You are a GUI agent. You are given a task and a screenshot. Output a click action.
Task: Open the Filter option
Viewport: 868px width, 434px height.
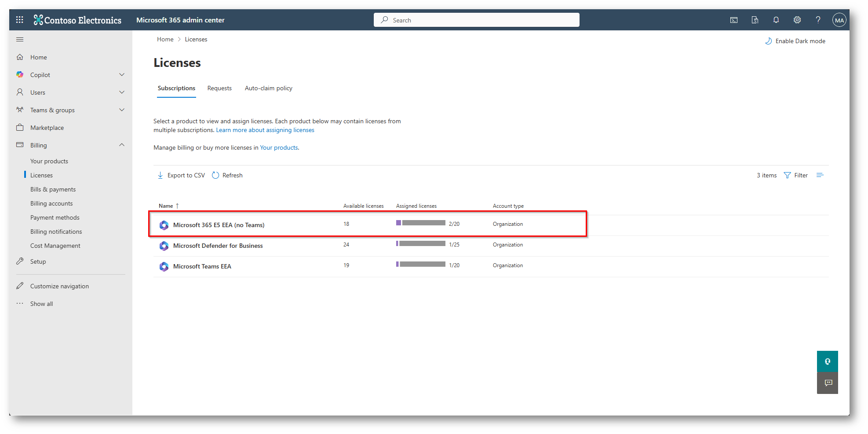(x=796, y=175)
